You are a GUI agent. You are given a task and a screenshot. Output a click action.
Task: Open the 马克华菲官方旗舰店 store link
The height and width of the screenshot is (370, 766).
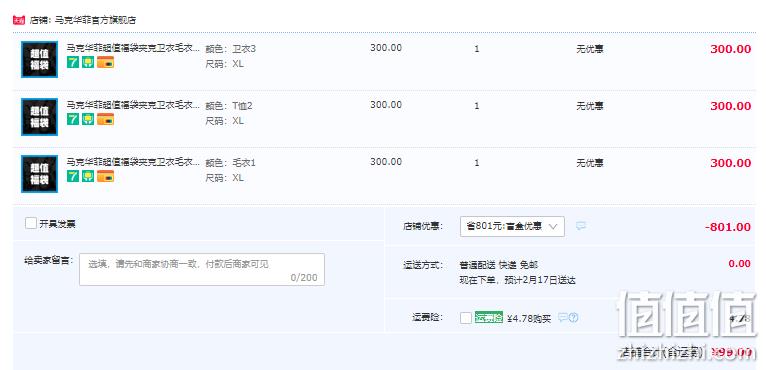[x=95, y=20]
